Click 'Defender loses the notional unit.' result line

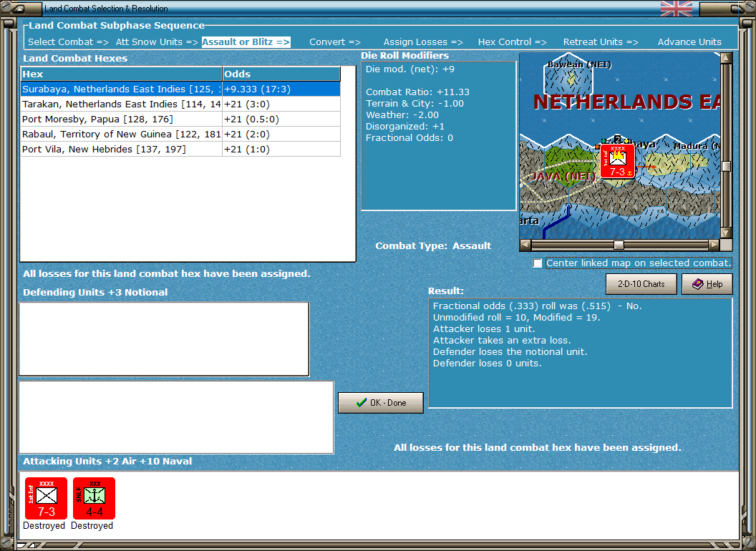tap(510, 352)
